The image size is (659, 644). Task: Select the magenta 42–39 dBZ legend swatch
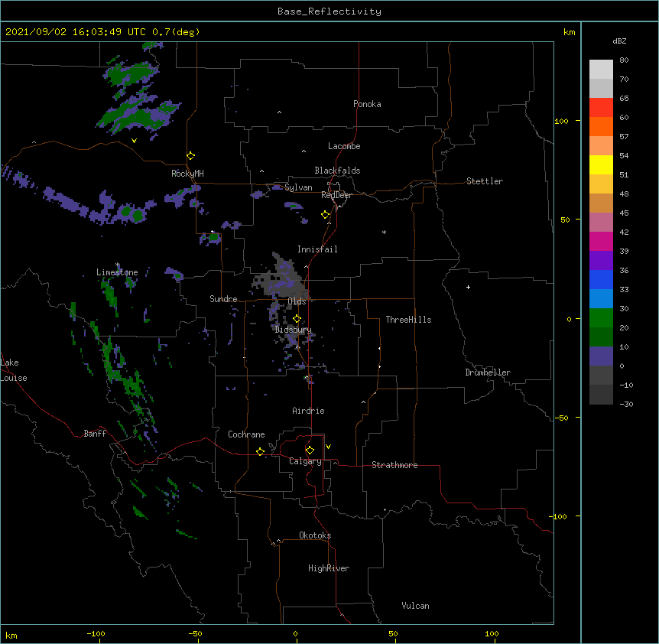click(601, 241)
